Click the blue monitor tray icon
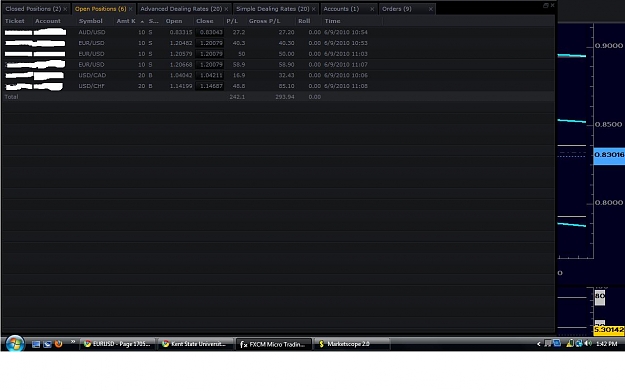 pyautogui.click(x=557, y=343)
